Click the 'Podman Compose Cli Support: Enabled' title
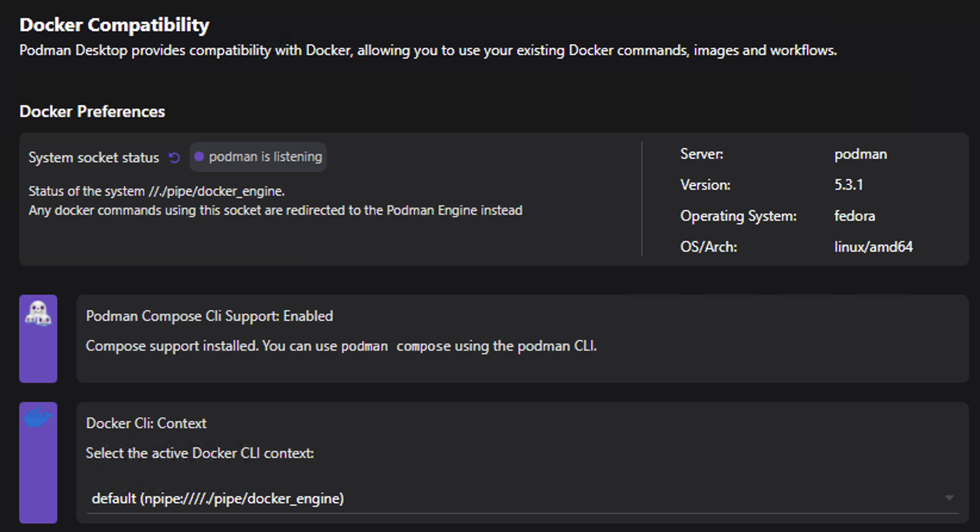 [x=209, y=316]
